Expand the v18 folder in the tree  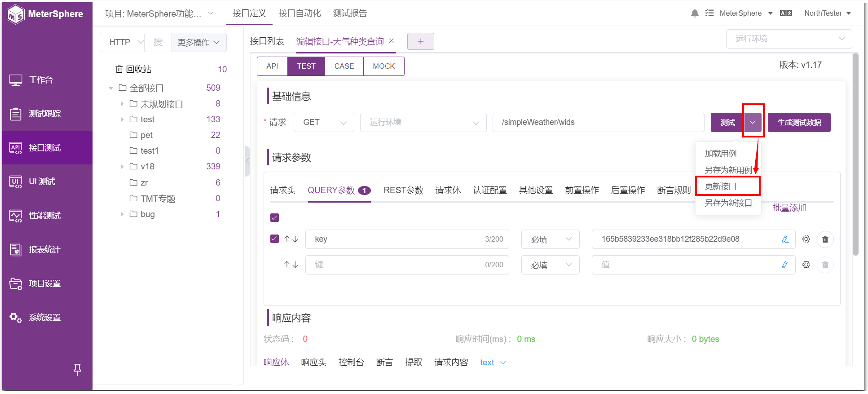tap(122, 167)
